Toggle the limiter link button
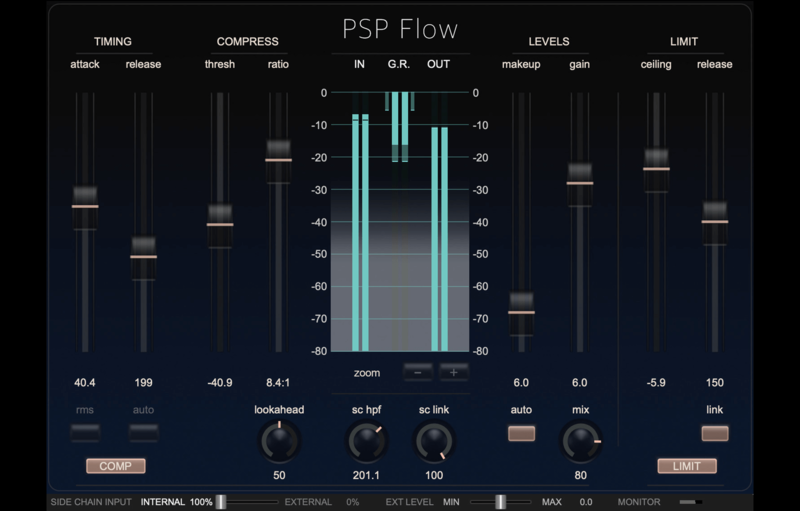 (715, 433)
